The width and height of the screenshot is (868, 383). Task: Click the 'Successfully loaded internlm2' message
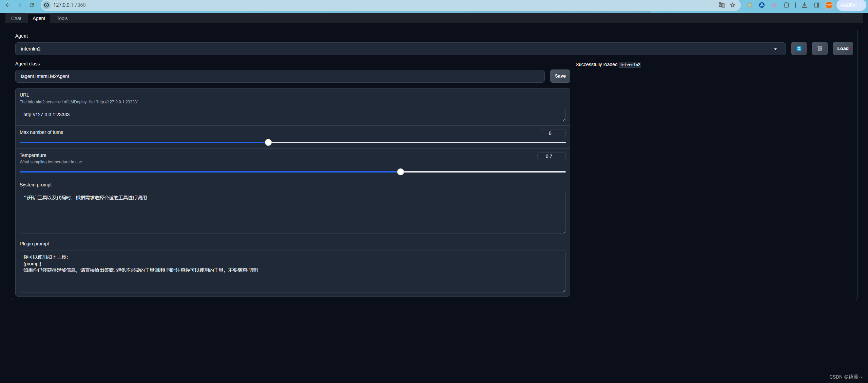point(609,65)
